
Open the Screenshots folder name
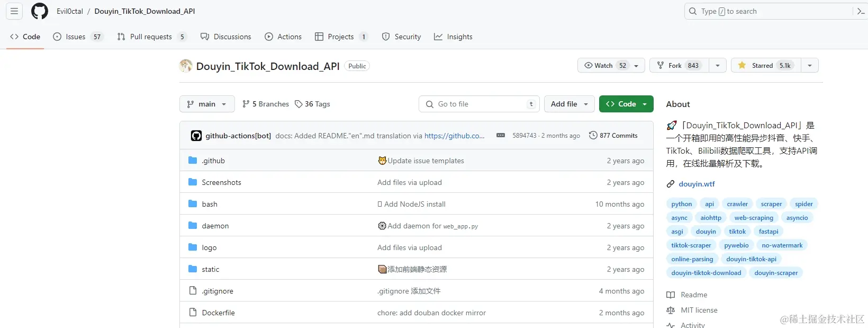pos(221,182)
